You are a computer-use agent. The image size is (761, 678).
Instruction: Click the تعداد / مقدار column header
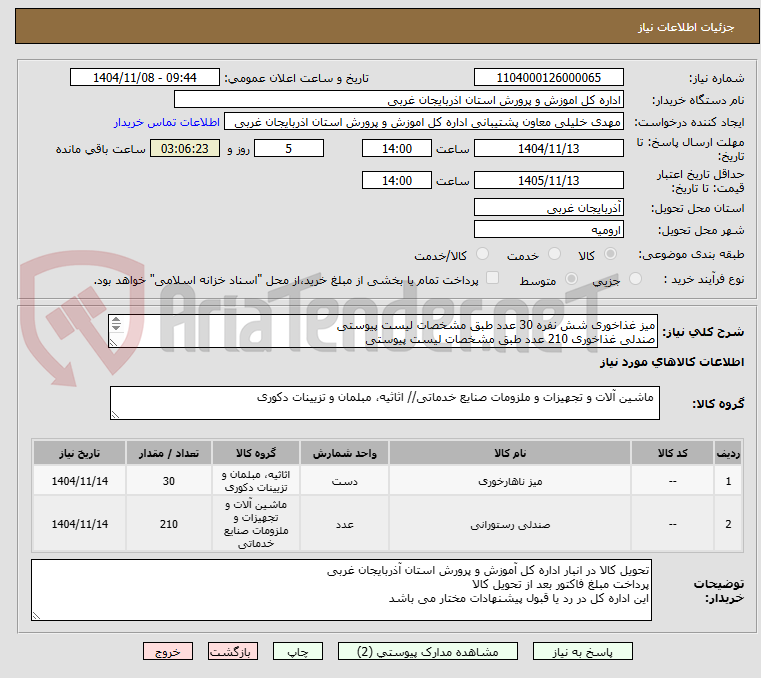pyautogui.click(x=168, y=453)
